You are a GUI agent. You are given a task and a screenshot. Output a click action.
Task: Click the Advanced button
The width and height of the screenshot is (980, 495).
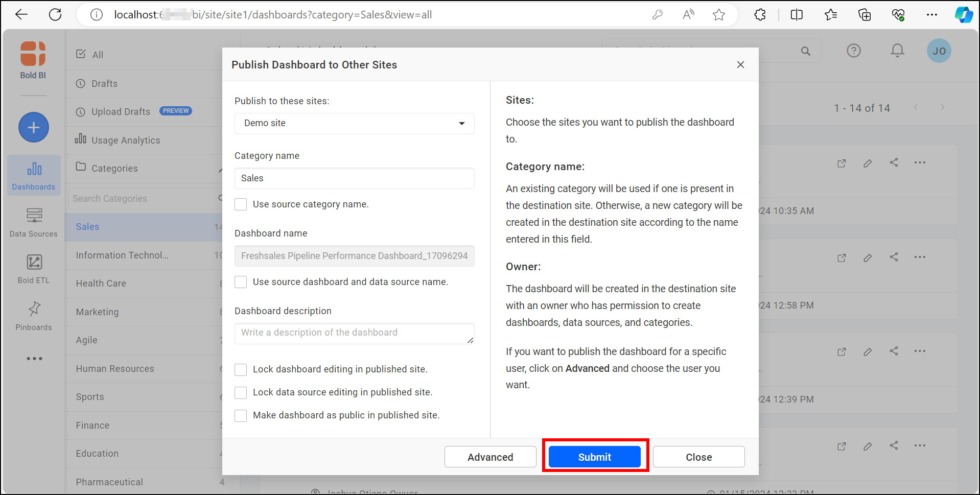[490, 457]
